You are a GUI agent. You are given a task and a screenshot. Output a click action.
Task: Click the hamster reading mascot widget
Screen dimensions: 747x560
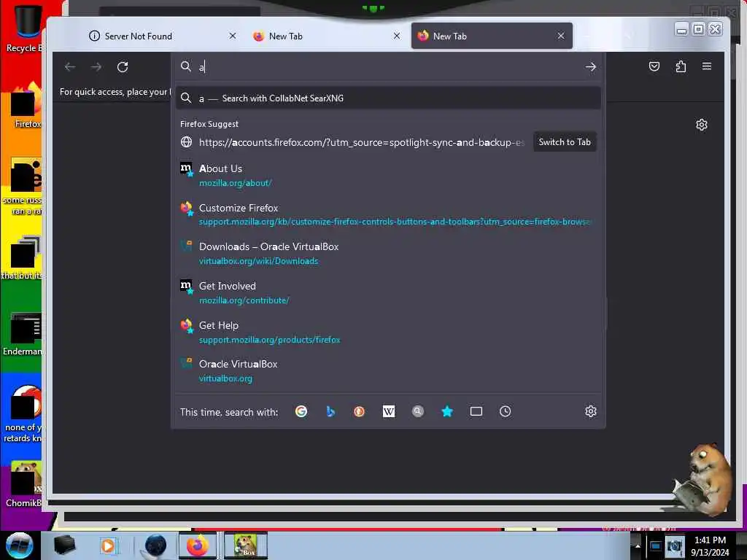703,479
